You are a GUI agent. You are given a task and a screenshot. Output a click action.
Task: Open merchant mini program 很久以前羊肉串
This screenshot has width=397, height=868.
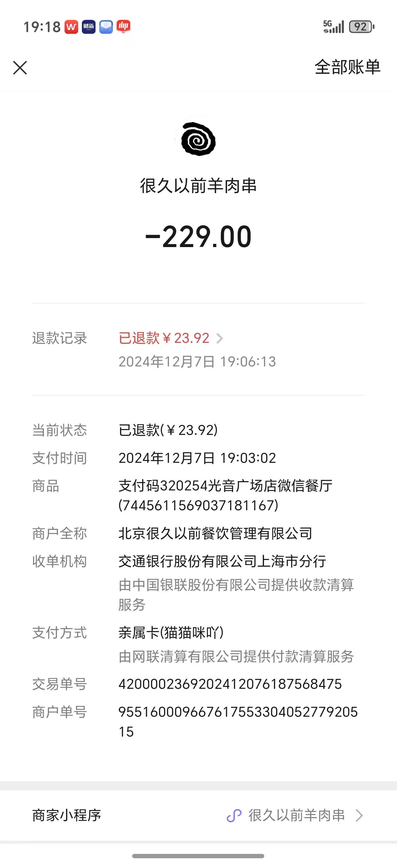pyautogui.click(x=297, y=815)
